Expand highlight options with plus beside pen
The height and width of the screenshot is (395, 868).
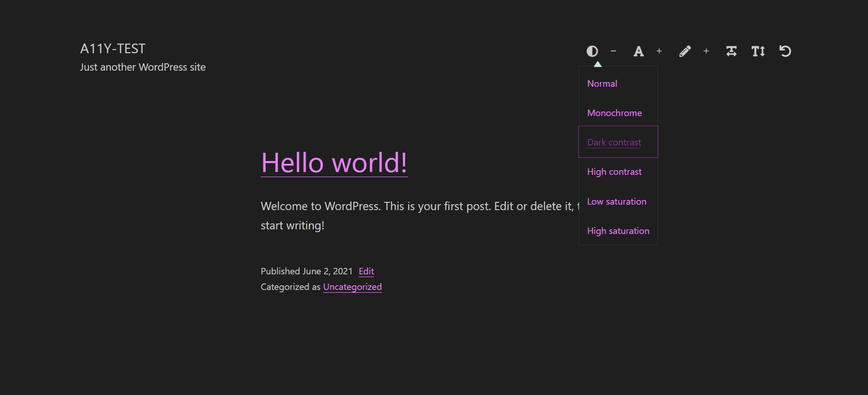click(x=707, y=51)
